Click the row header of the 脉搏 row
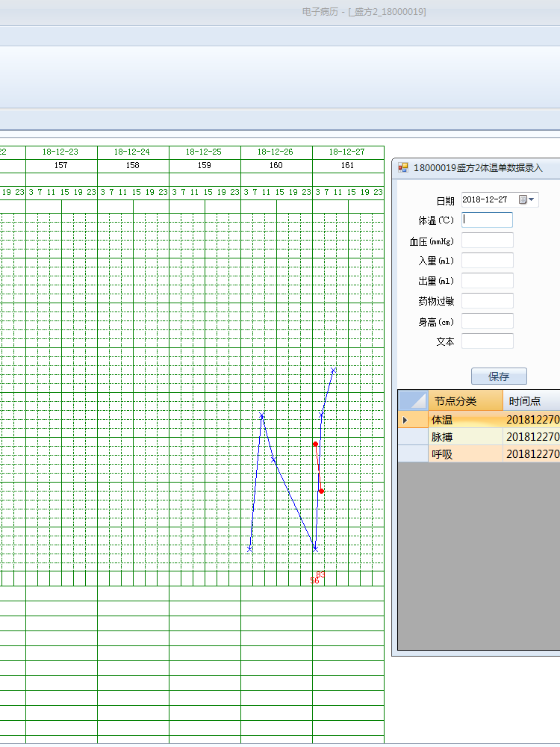Viewport: 560px width, 747px height. pos(413,437)
